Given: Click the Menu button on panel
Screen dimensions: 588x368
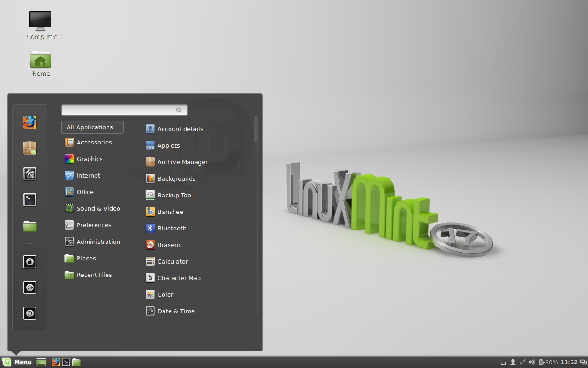Looking at the screenshot, I should tap(17, 362).
